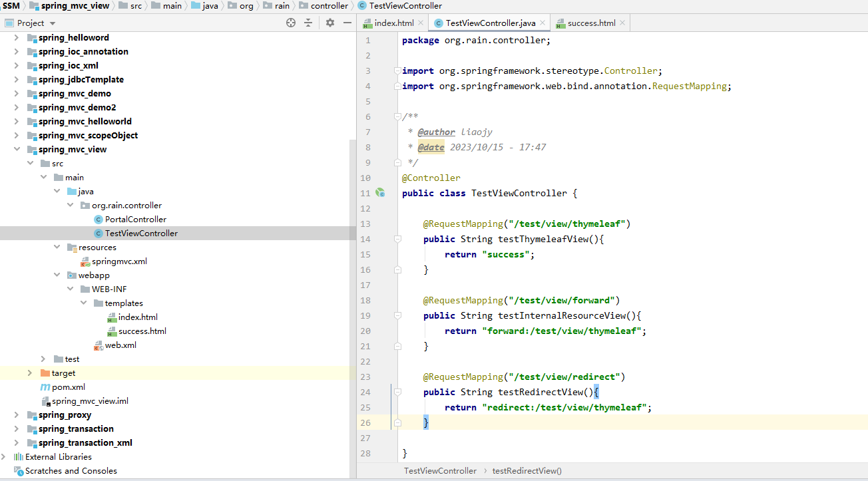This screenshot has height=481, width=868.
Task: Select spring_ioc_annotation module
Action: (83, 52)
